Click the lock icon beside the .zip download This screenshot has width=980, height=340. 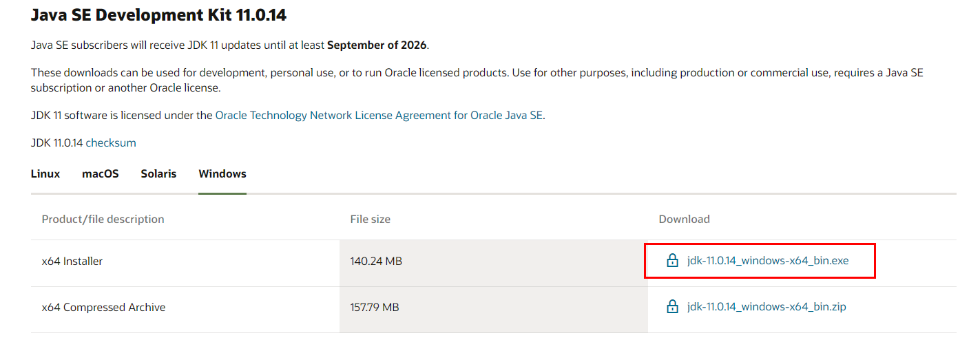pos(672,307)
